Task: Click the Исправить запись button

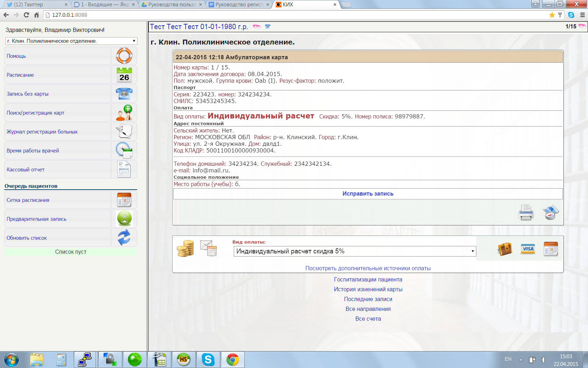Action: point(368,194)
